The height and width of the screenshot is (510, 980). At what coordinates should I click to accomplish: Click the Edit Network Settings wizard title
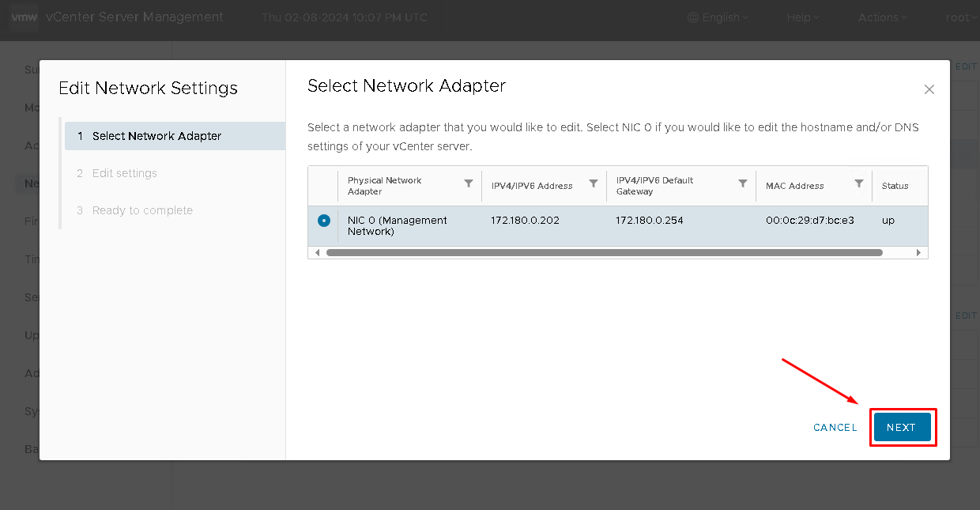click(x=149, y=88)
